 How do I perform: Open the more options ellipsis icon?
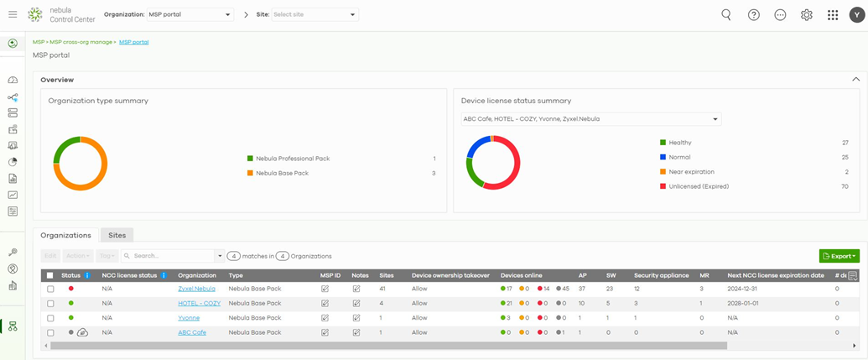780,15
